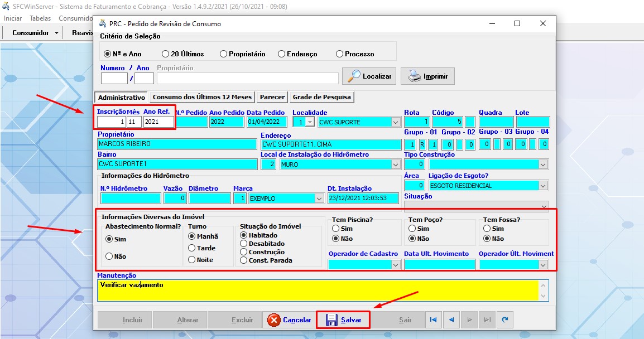Open the Ligação de Esgoto dropdown
644x339 pixels.
(543, 186)
